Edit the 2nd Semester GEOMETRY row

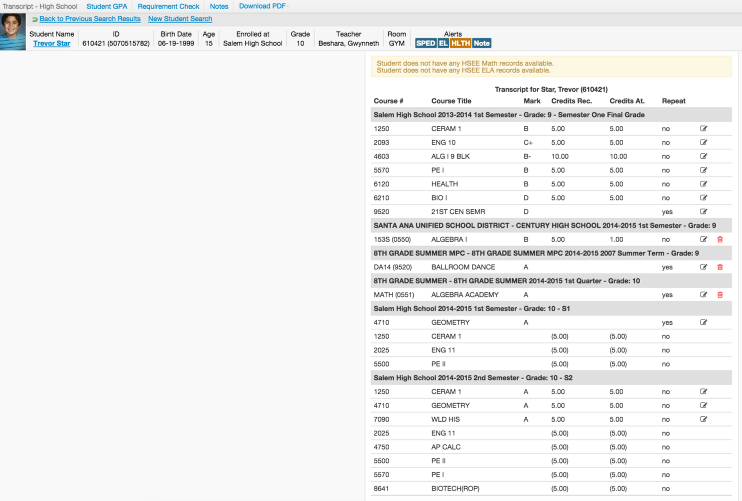703,405
